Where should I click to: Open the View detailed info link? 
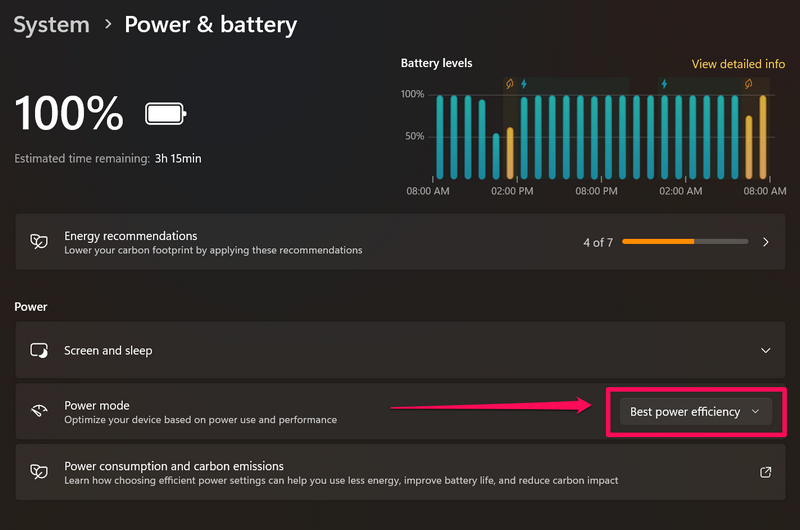(x=738, y=64)
